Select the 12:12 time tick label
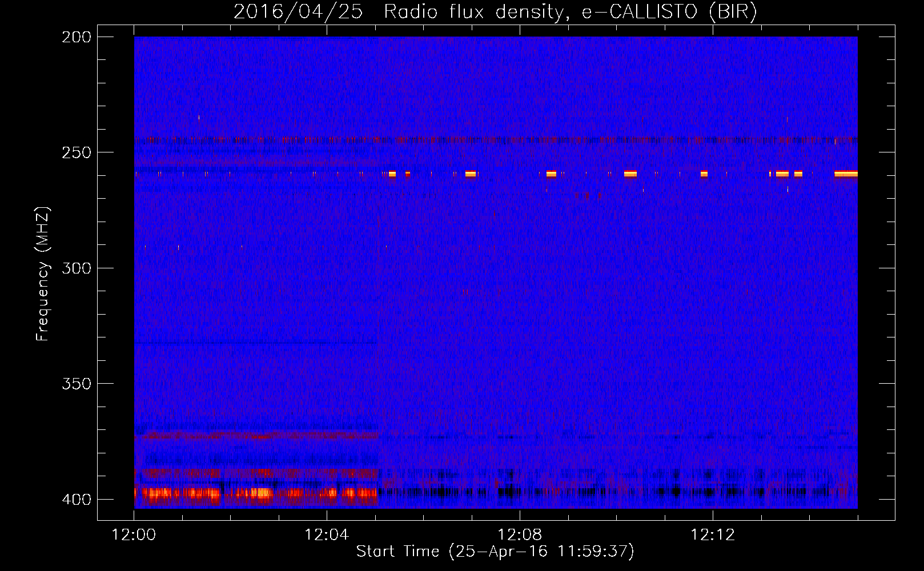924x571 pixels. coord(713,535)
